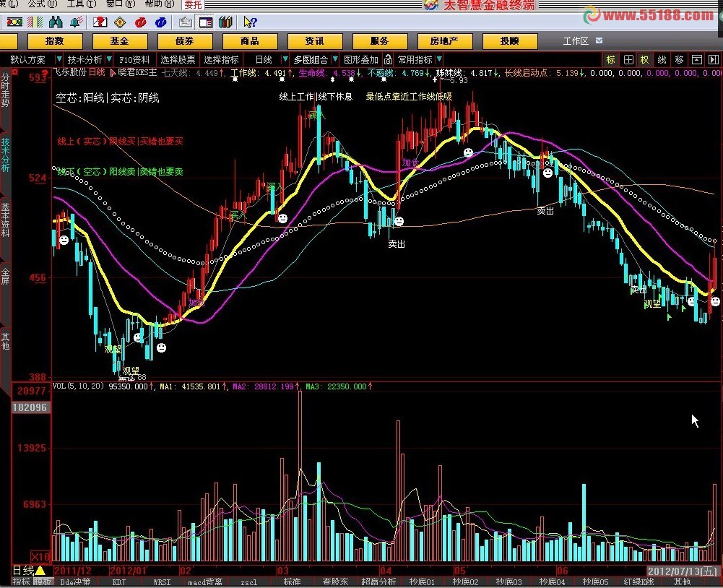This screenshot has width=723, height=588.
Task: Click the 服务 yellow button
Action: [380, 41]
